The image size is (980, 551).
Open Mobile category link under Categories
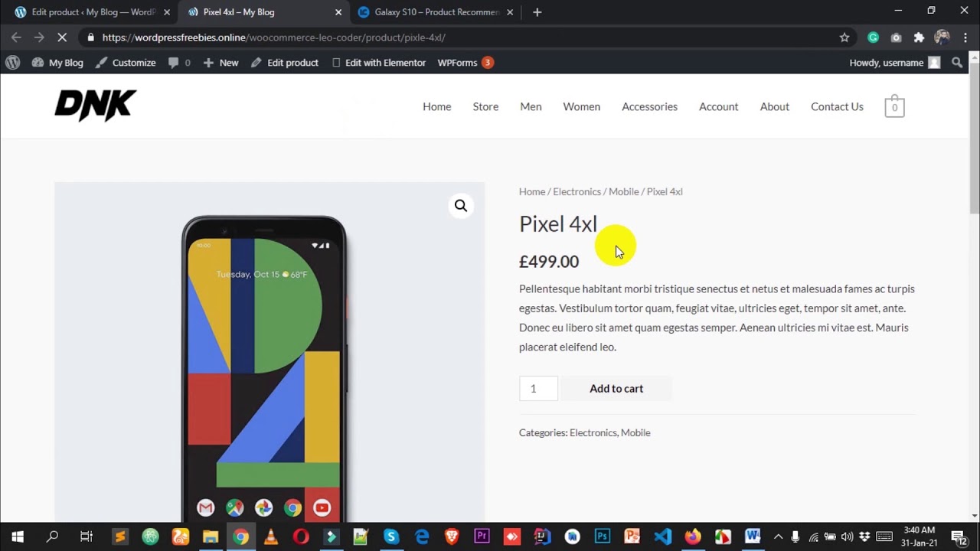(x=635, y=432)
